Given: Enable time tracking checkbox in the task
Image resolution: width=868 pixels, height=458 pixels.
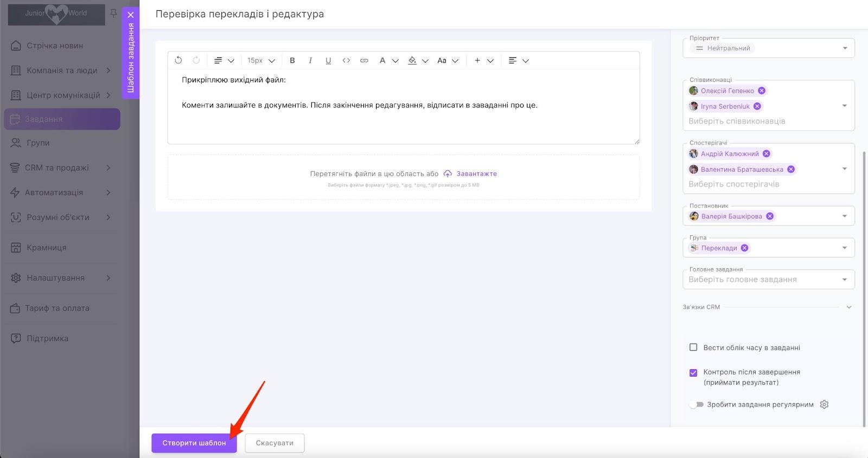Looking at the screenshot, I should [x=693, y=347].
